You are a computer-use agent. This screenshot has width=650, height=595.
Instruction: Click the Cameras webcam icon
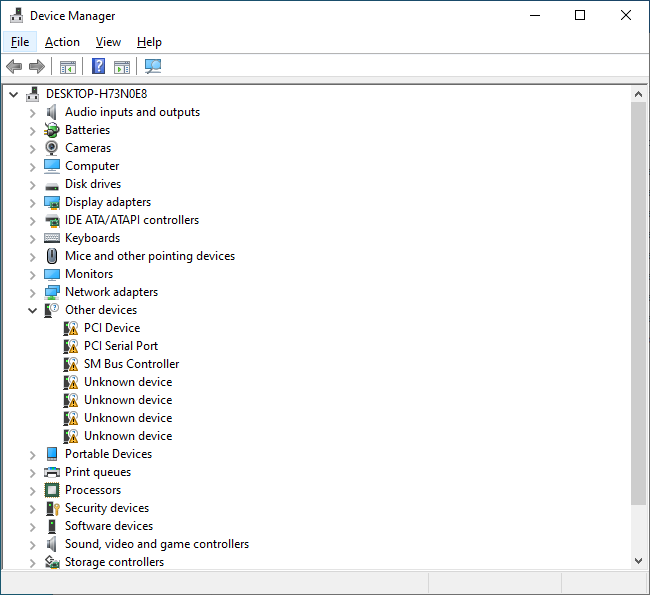point(51,148)
